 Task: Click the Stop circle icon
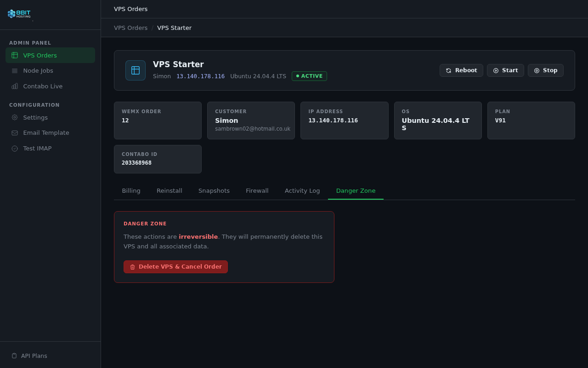[x=537, y=70]
